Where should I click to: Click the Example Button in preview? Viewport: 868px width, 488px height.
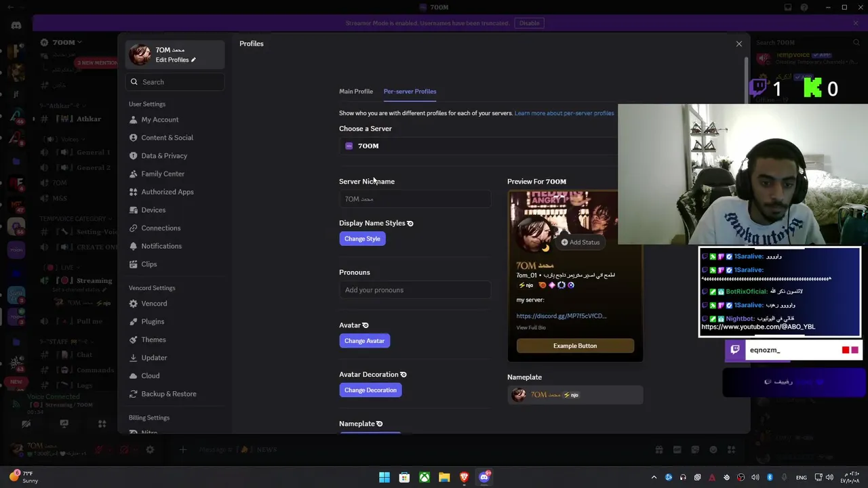pyautogui.click(x=575, y=346)
